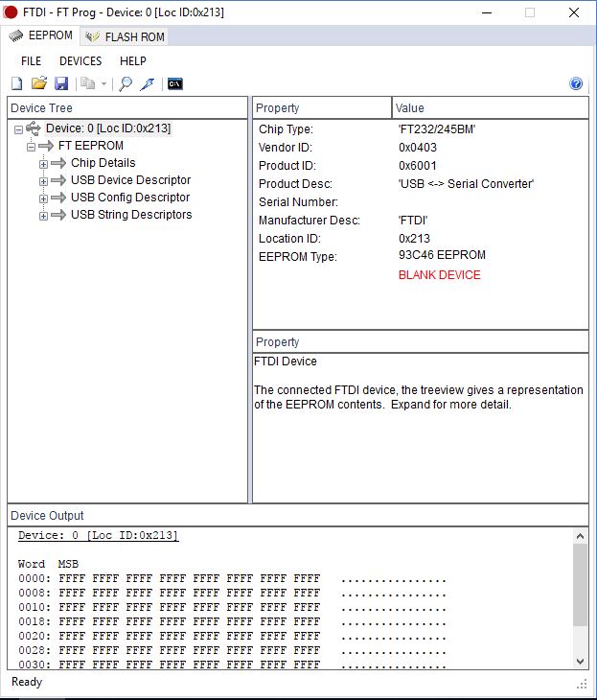This screenshot has height=700, width=597.
Task: Click the FTDI Device description heading
Action: pos(286,362)
